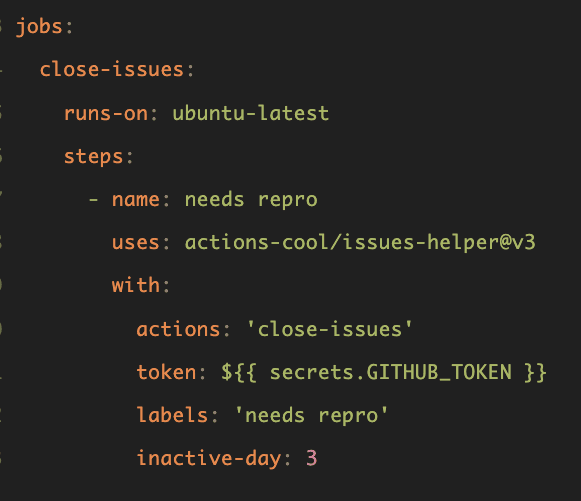Click the 'close-issues' string value
The height and width of the screenshot is (501, 581).
[329, 329]
